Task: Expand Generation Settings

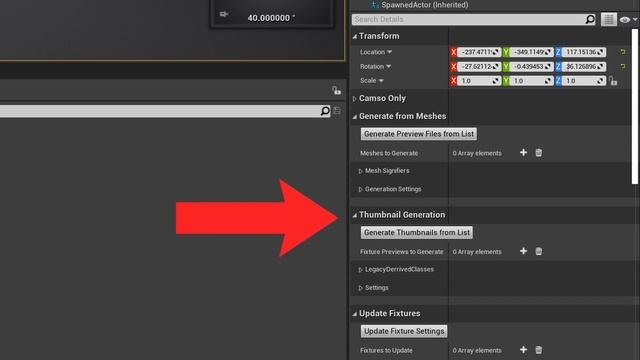Action: pos(360,189)
